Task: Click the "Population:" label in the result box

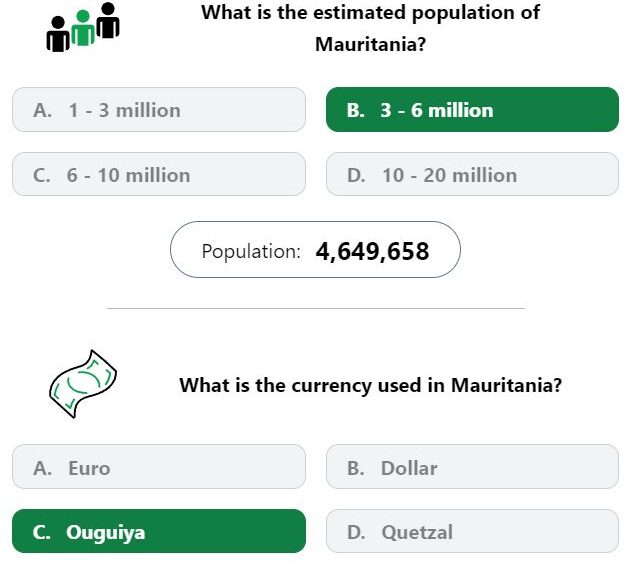Action: (251, 251)
